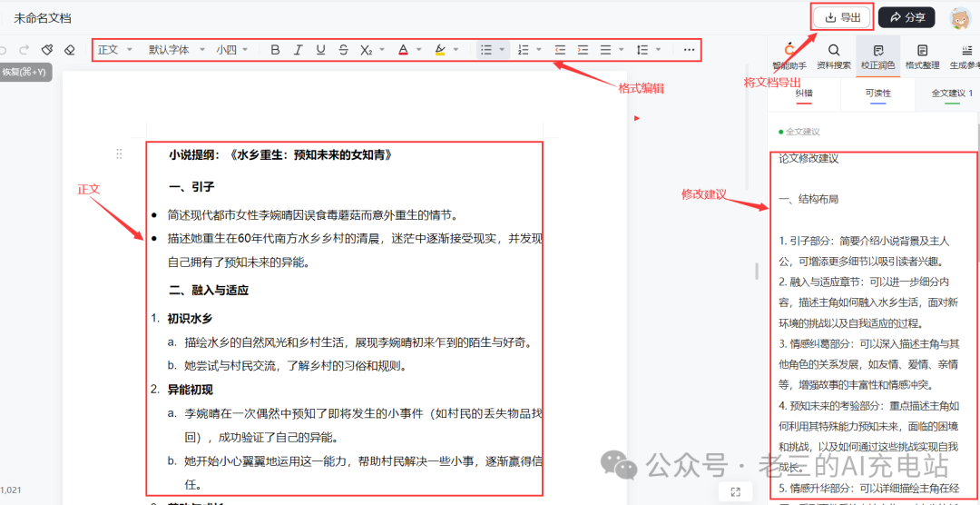The image size is (980, 505).
Task: Click the block drag handle beside title
Action: 119,153
